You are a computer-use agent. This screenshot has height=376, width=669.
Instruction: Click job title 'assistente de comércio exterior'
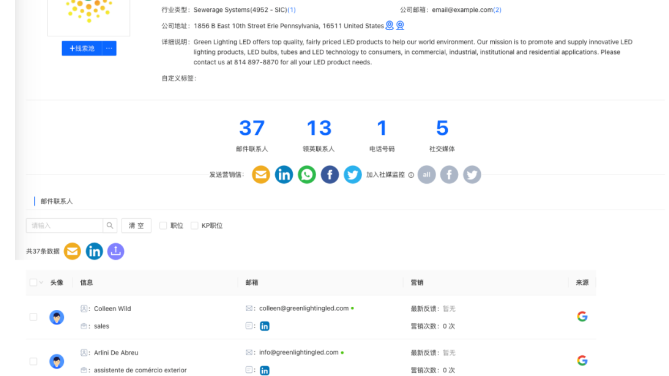point(140,370)
